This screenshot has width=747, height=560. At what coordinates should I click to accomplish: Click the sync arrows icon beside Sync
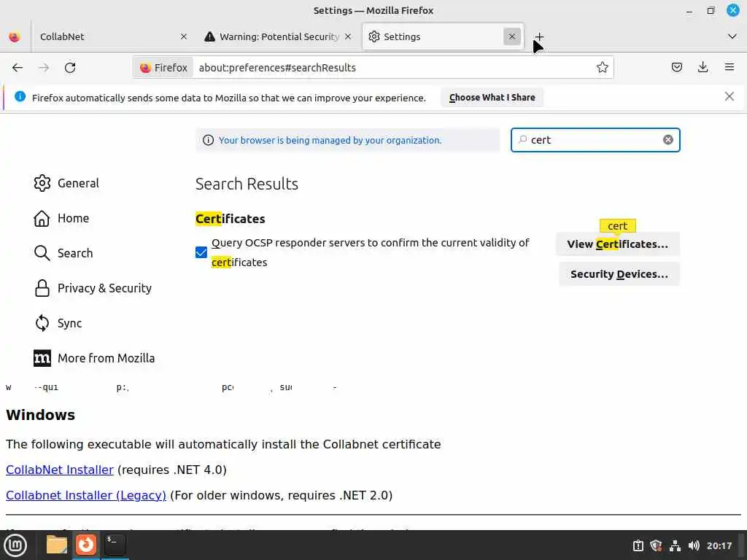(42, 323)
